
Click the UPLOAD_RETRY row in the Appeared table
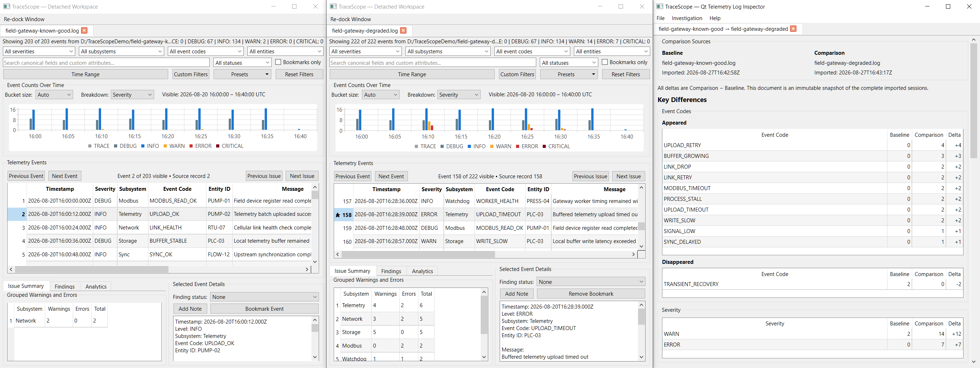click(x=813, y=145)
